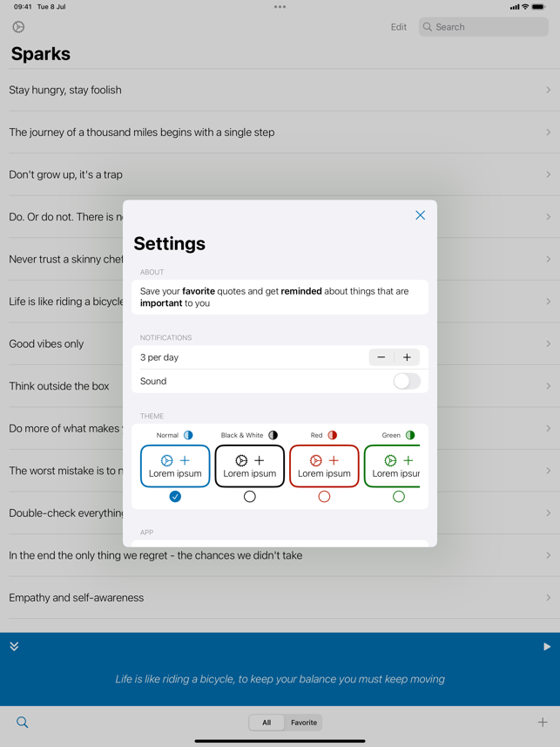The image size is (560, 747).
Task: Open chevron for 'The journey of a thousand miles'
Action: coord(548,132)
